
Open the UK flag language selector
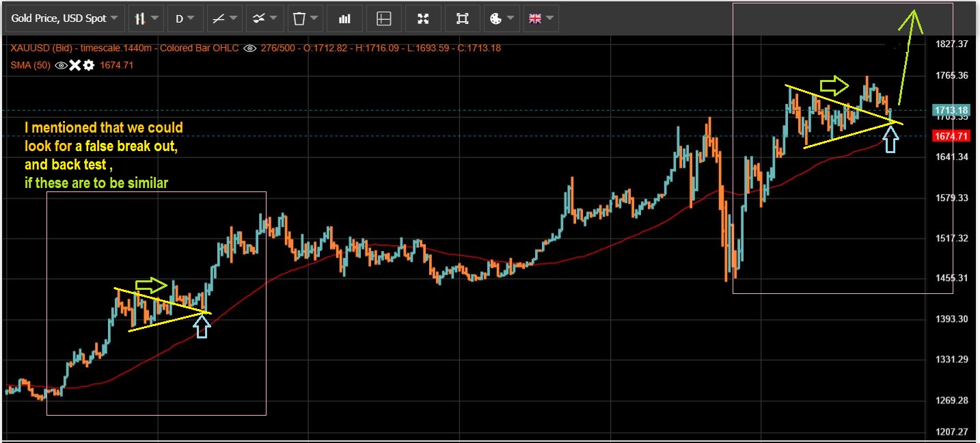541,18
